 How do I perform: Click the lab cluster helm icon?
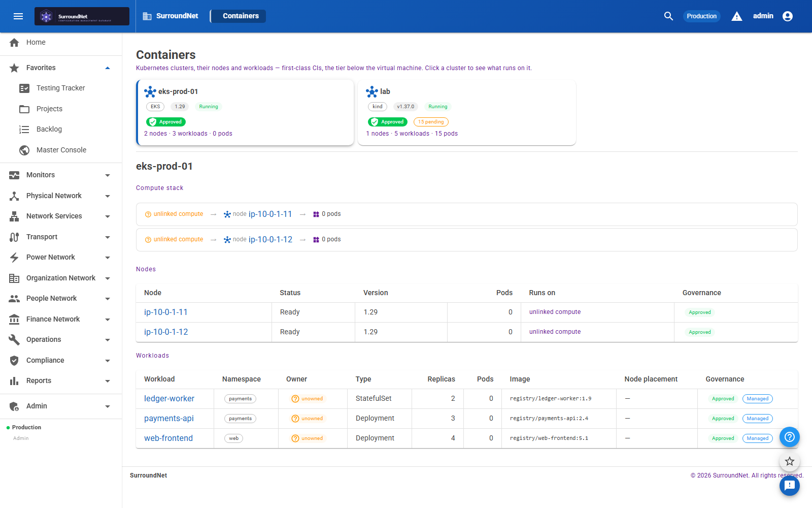372,91
